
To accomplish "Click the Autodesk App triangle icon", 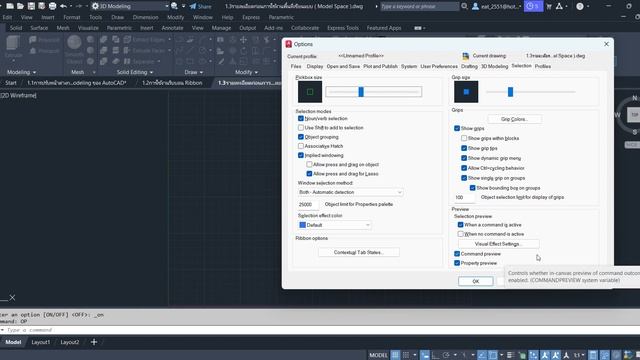I will coord(559,6).
